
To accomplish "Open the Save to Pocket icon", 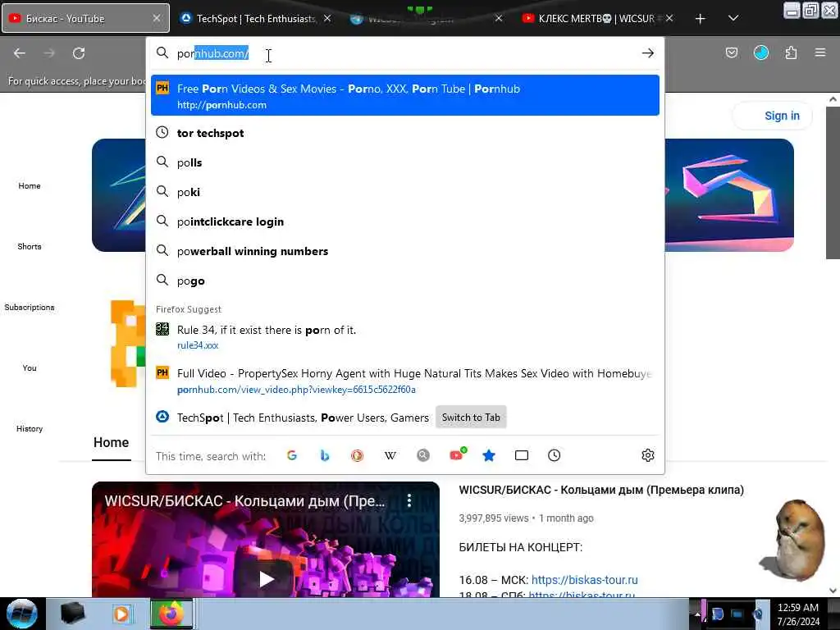I will tap(731, 52).
